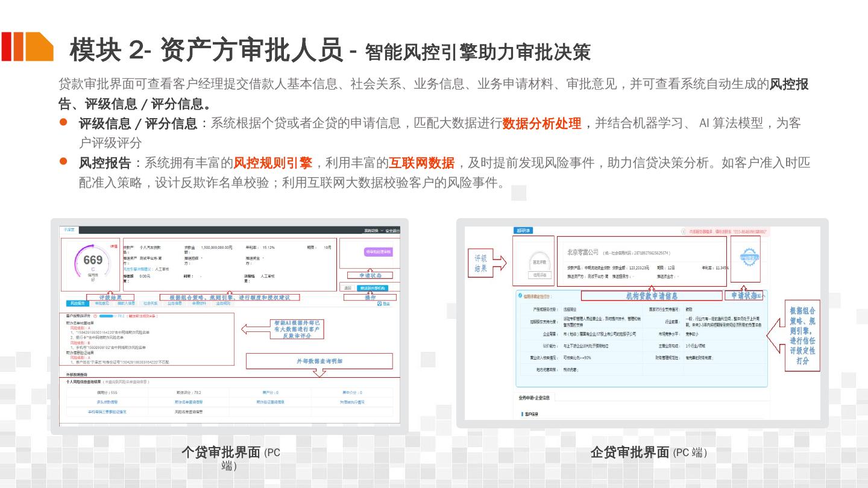The image size is (868, 488).
Task: Click the 北京零雷公司 company name
Action: (x=583, y=252)
